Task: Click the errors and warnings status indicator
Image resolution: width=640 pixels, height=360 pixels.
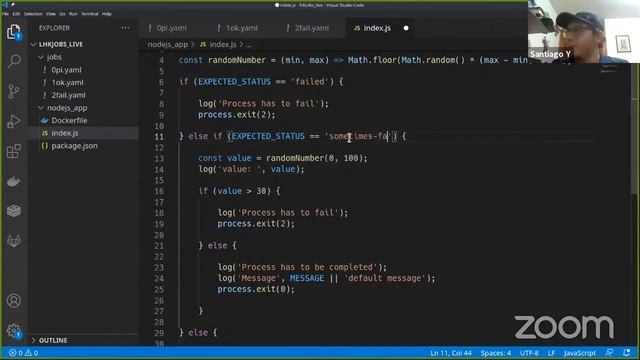Action: pos(23,353)
